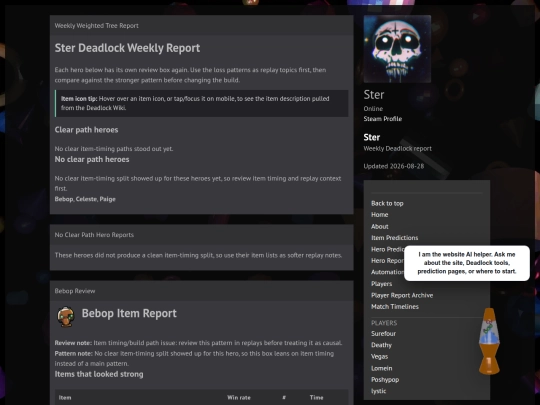Click the Clear path heroes heading
Image resolution: width=540 pixels, height=405 pixels.
[86, 130]
